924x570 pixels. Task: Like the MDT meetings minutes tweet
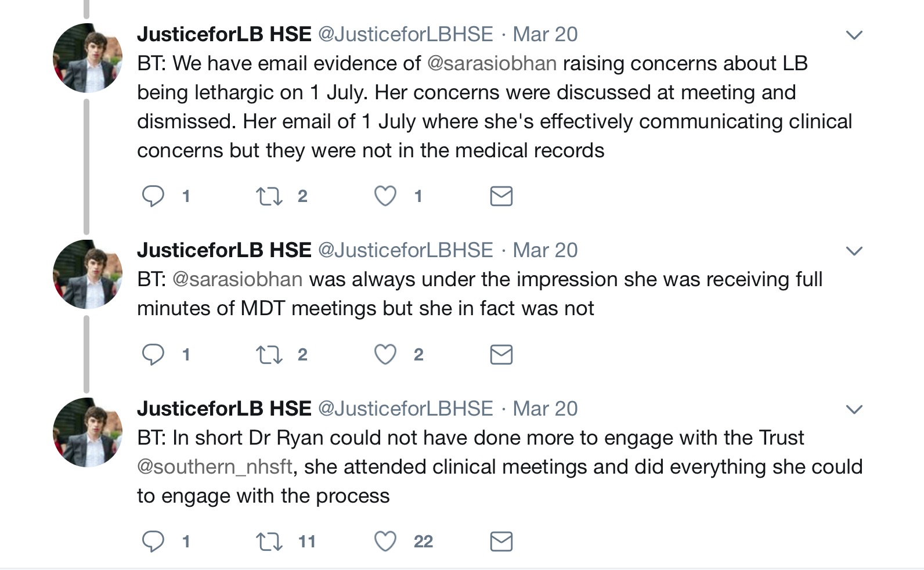(x=385, y=354)
